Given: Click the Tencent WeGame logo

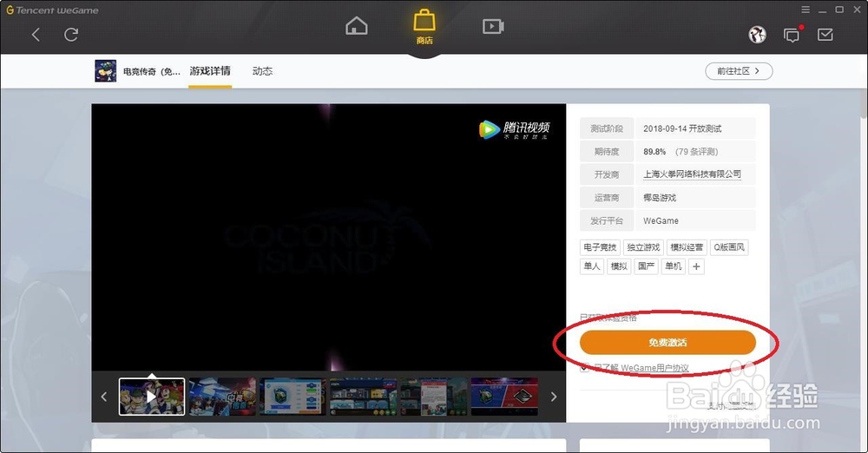Looking at the screenshot, I should pyautogui.click(x=53, y=10).
